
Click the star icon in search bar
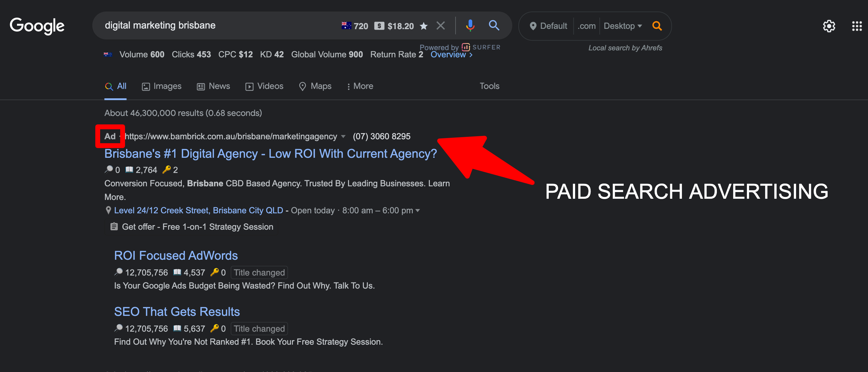click(x=424, y=26)
